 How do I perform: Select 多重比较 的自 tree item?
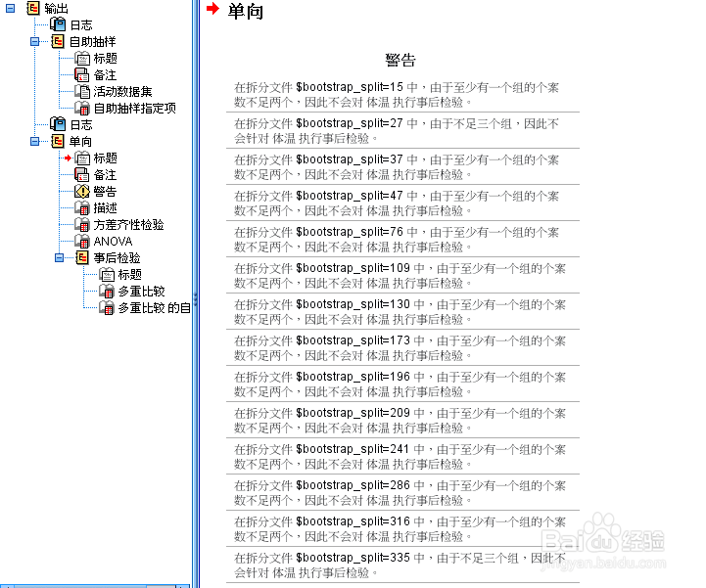154,308
